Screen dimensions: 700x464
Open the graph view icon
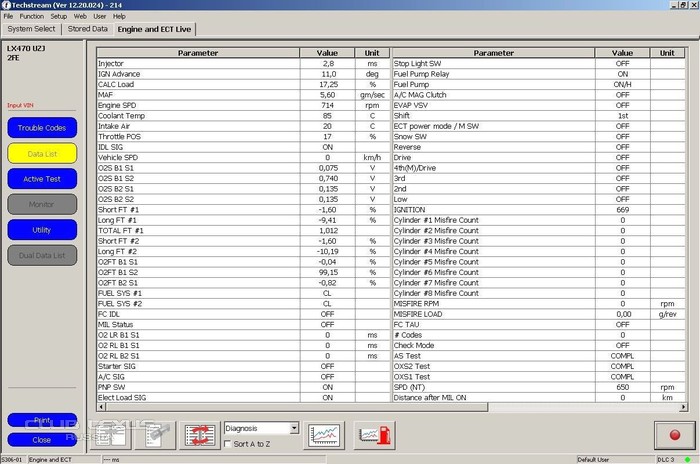point(323,434)
